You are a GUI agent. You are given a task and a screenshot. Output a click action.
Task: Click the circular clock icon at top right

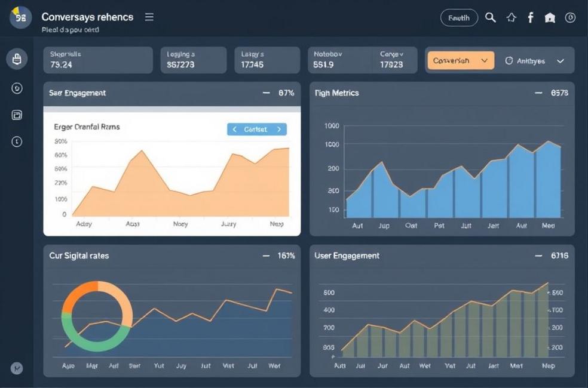[x=570, y=18]
